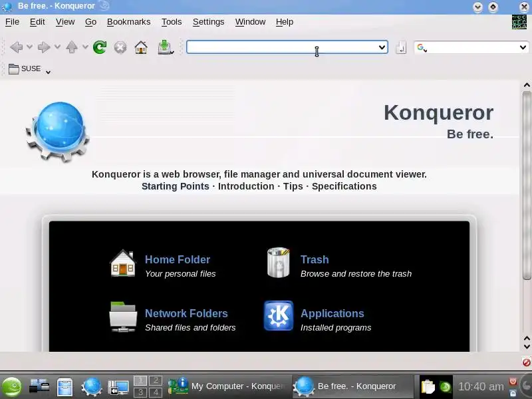Click the Be free. - Konqueror taskbar button

[x=353, y=386]
